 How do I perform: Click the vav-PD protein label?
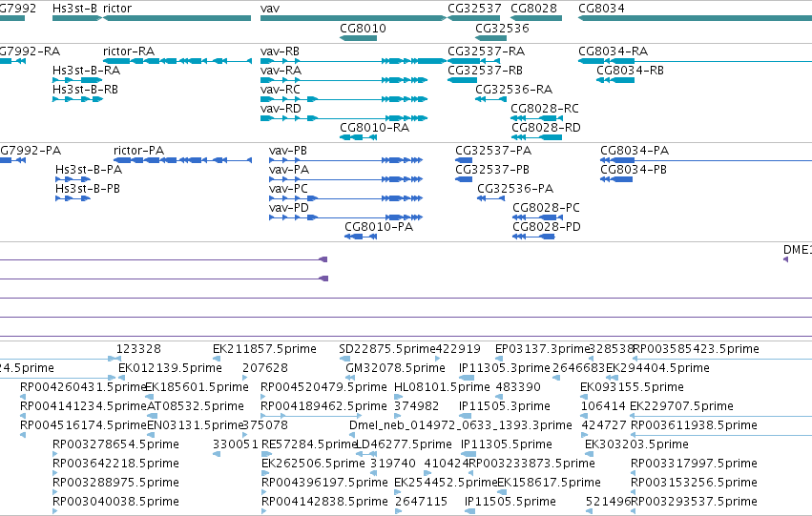[289, 208]
